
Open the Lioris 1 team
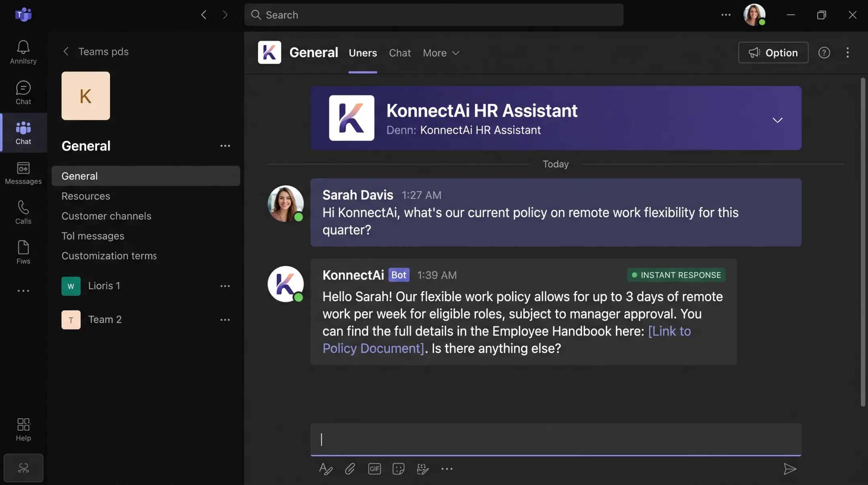point(104,286)
